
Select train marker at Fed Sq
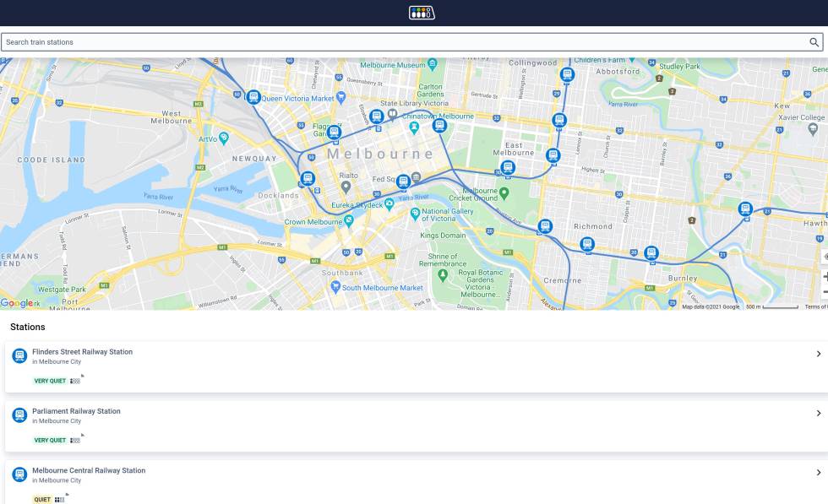[x=404, y=182]
